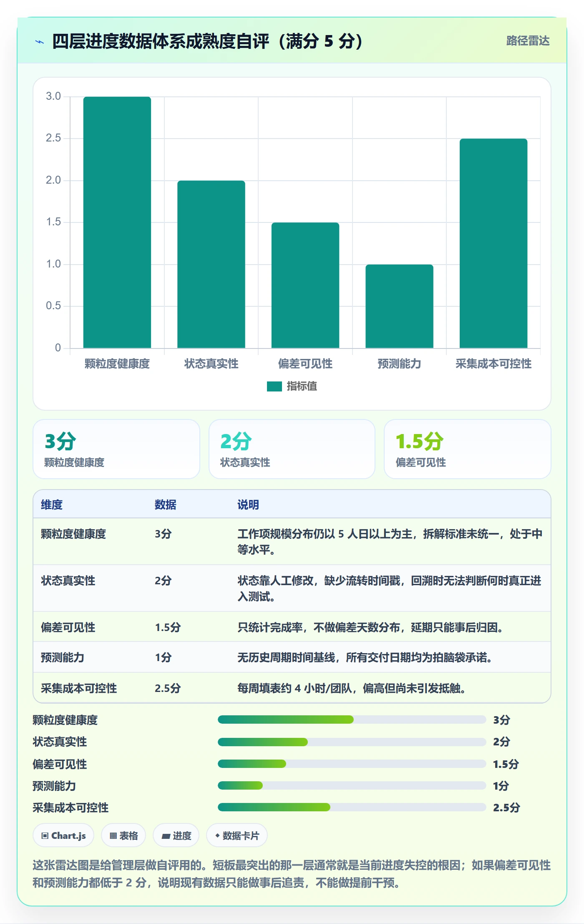Select the 数据卡片 tag chip
This screenshot has width=584, height=924.
(237, 836)
